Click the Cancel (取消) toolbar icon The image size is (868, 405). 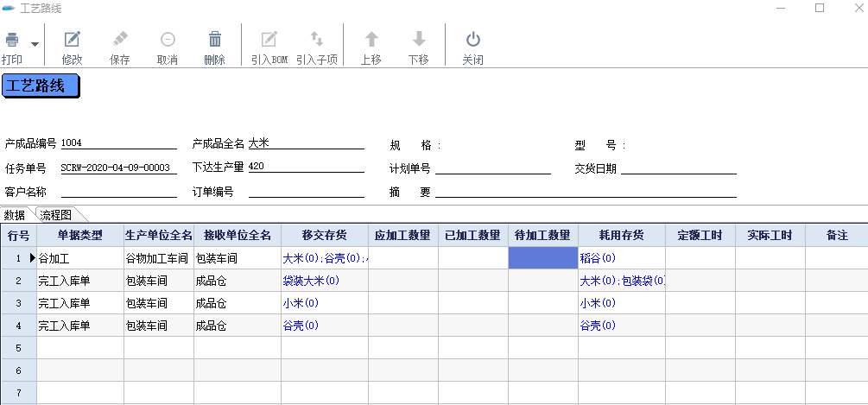click(x=168, y=40)
